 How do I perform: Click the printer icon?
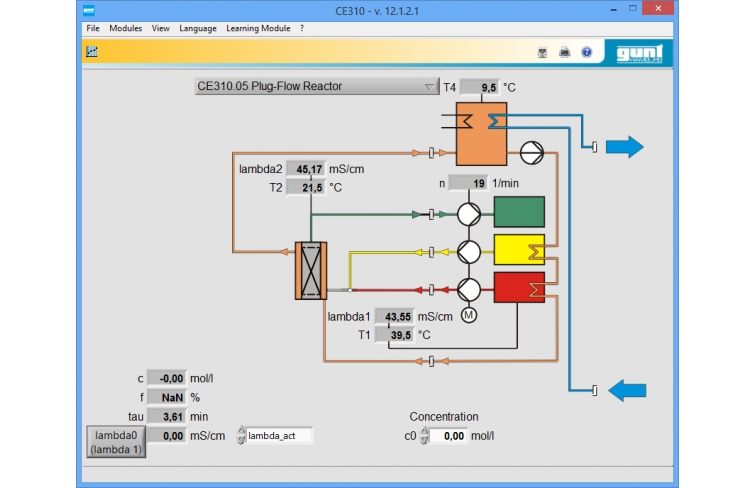click(x=564, y=52)
